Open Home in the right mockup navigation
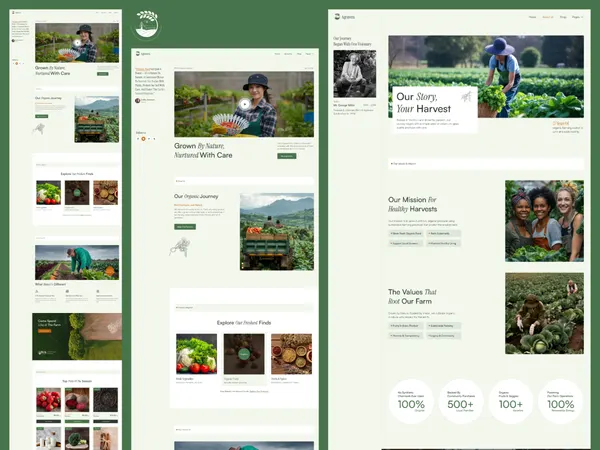 point(532,17)
